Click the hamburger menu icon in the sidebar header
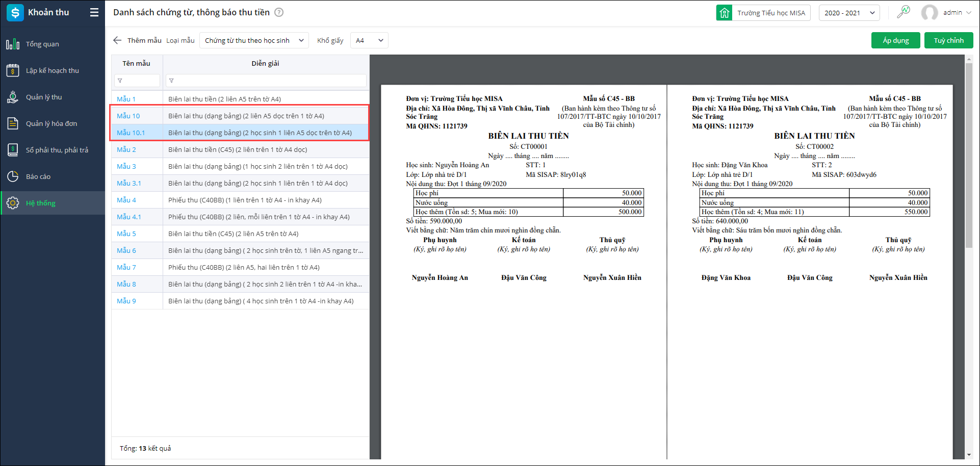Screen dimensions: 980x466 pos(94,13)
